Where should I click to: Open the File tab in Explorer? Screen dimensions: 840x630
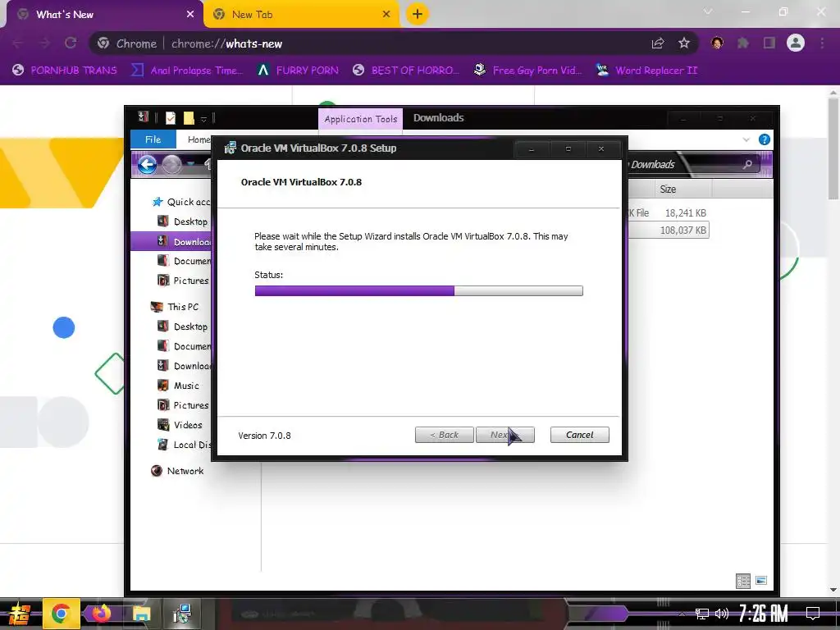point(153,139)
